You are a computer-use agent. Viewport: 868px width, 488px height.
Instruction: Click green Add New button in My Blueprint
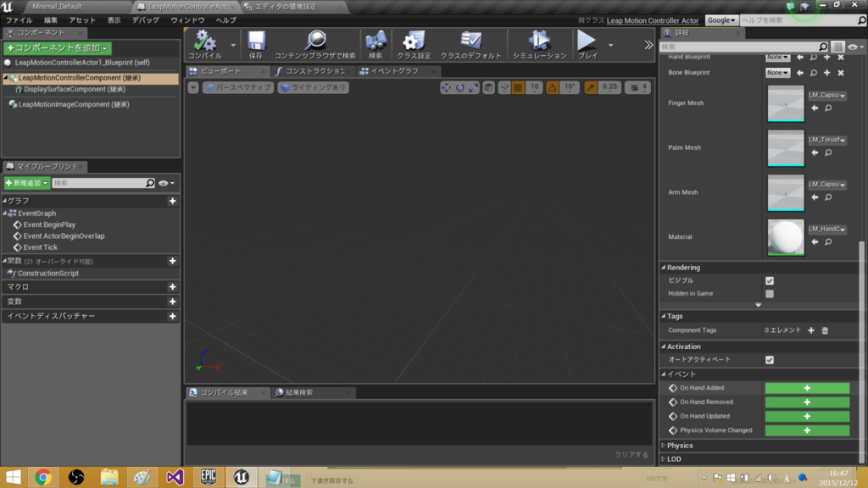[x=26, y=183]
